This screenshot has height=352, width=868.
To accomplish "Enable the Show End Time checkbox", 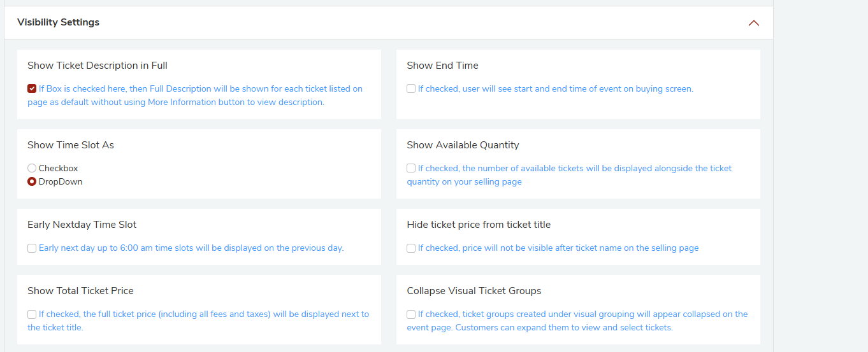I will tap(411, 88).
